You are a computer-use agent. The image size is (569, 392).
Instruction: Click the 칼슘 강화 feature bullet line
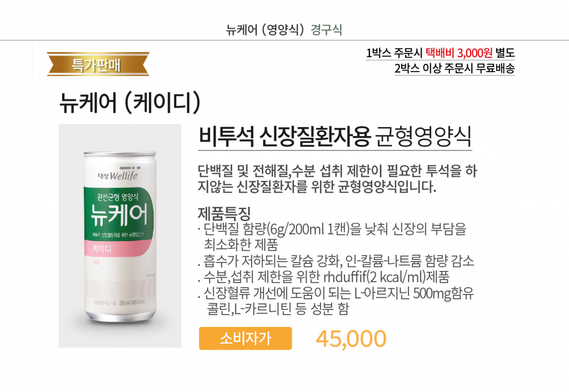[336, 261]
